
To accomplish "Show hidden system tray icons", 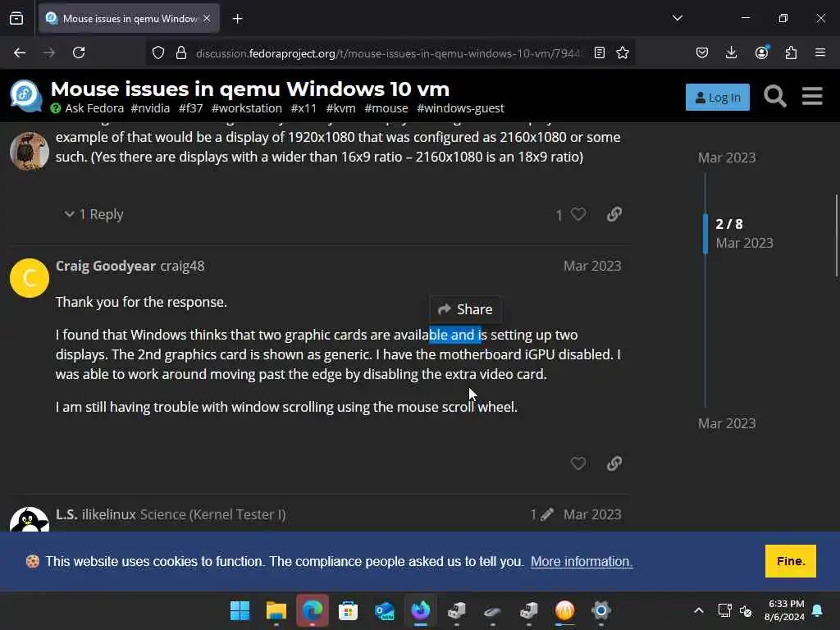I will pyautogui.click(x=699, y=610).
